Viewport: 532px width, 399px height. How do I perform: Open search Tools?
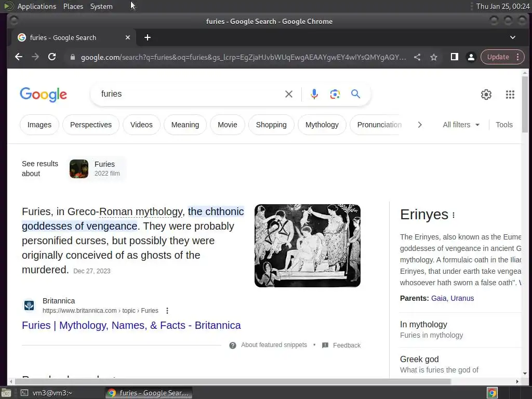(x=504, y=125)
